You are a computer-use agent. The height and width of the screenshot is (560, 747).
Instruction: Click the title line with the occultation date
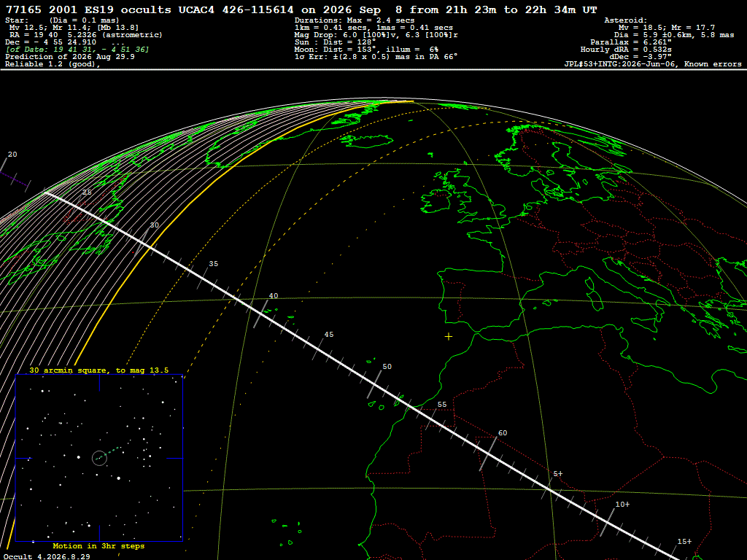(301, 9)
